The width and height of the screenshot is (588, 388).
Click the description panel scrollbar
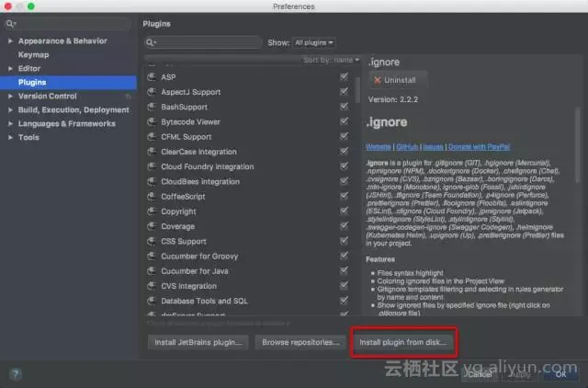coord(578,145)
